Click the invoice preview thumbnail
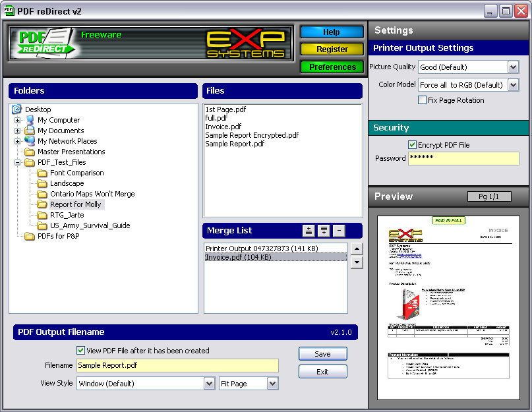Viewport: 532px width, 412px height. click(448, 308)
